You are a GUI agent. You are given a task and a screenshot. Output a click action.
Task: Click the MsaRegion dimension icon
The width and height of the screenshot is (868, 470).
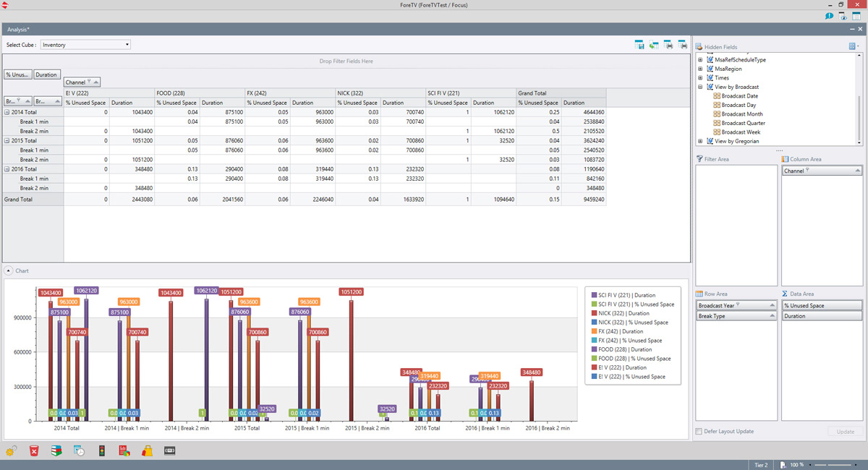tap(709, 69)
